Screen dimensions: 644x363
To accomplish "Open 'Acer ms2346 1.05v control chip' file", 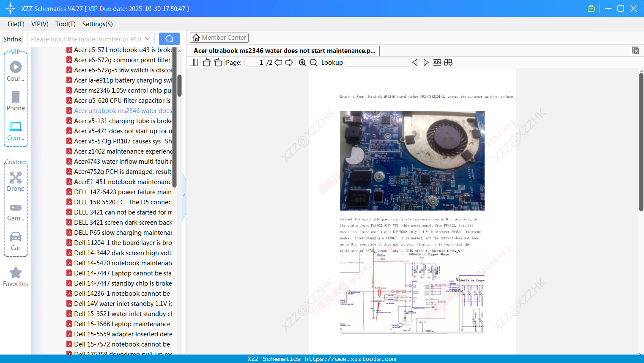I will click(119, 91).
